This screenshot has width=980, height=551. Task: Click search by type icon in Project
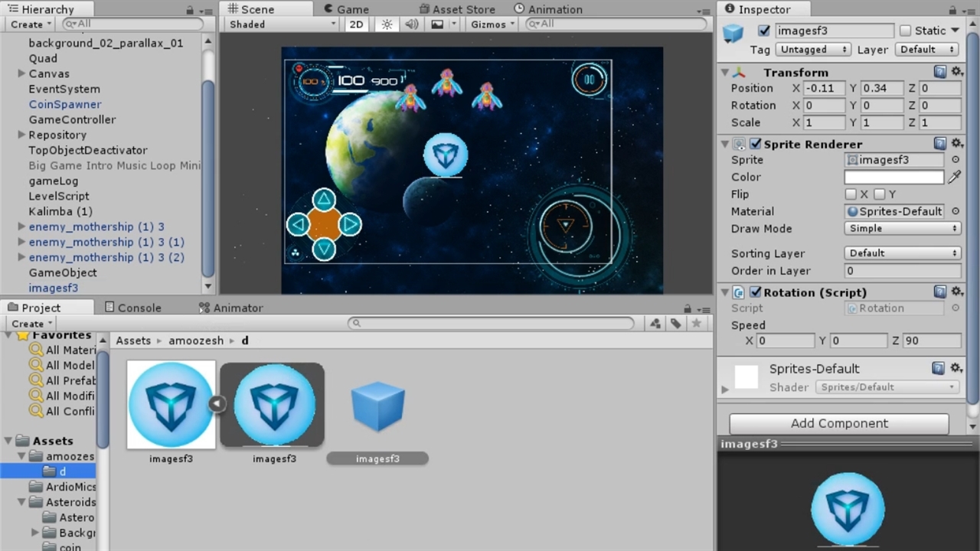(655, 324)
